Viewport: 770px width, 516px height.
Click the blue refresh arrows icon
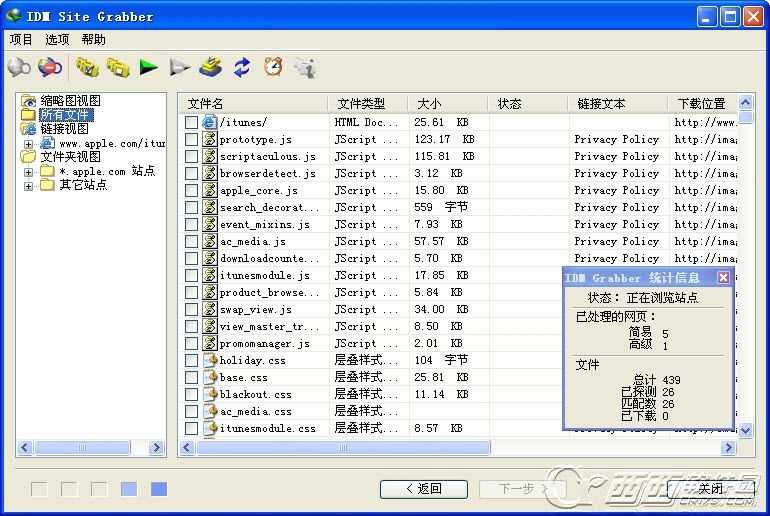pyautogui.click(x=242, y=67)
